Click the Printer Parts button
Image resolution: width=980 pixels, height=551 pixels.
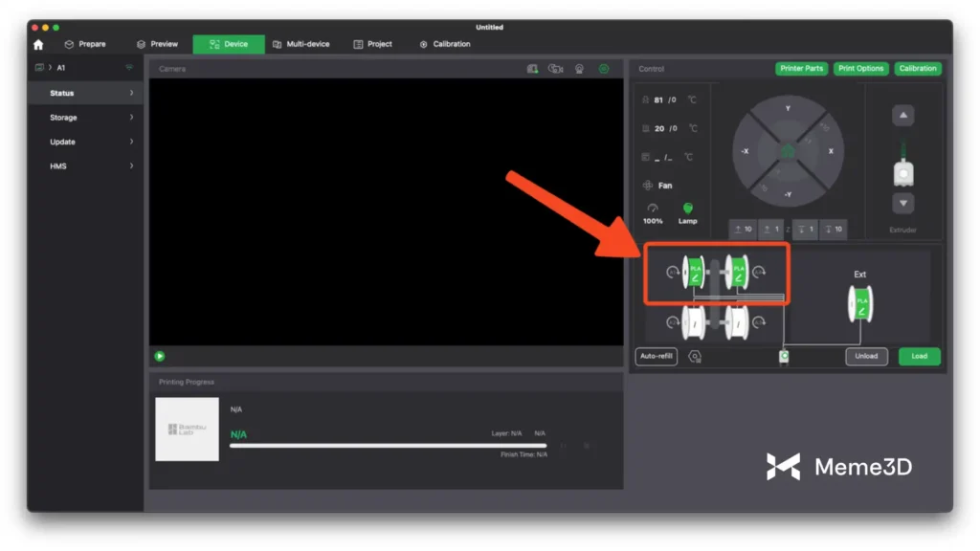801,69
